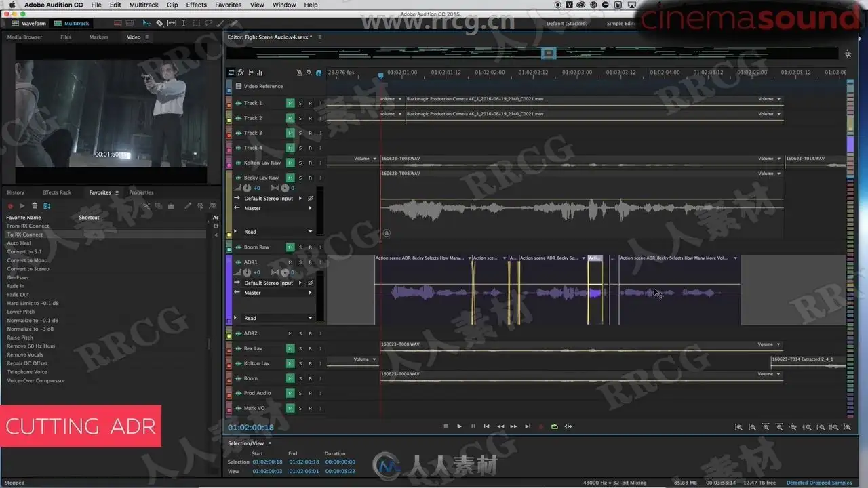Toggle loop playback button

[x=554, y=426]
